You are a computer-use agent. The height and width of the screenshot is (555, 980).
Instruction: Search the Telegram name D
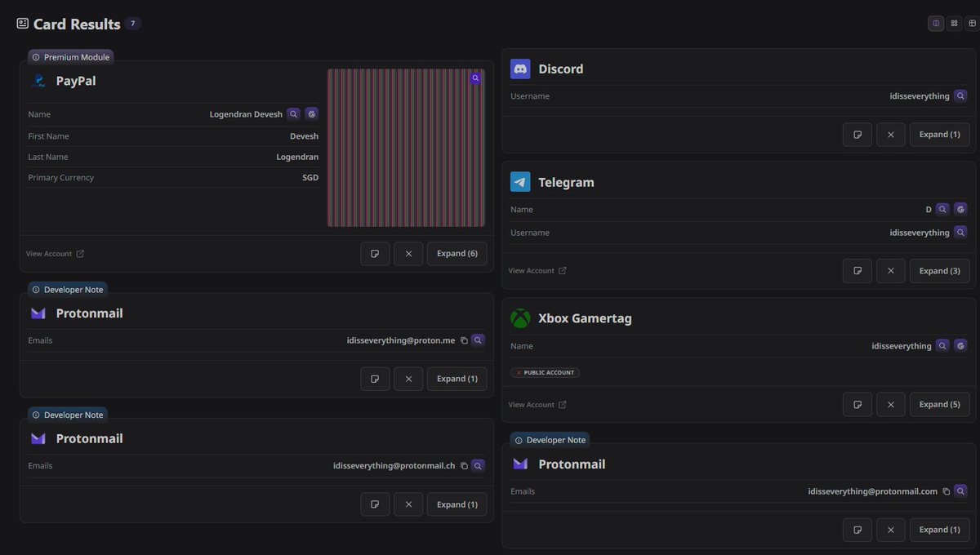click(942, 209)
